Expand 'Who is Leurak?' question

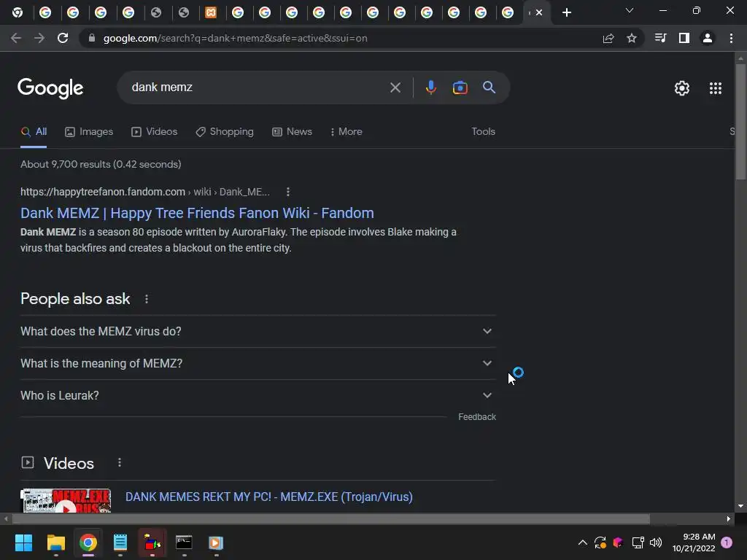pos(258,395)
